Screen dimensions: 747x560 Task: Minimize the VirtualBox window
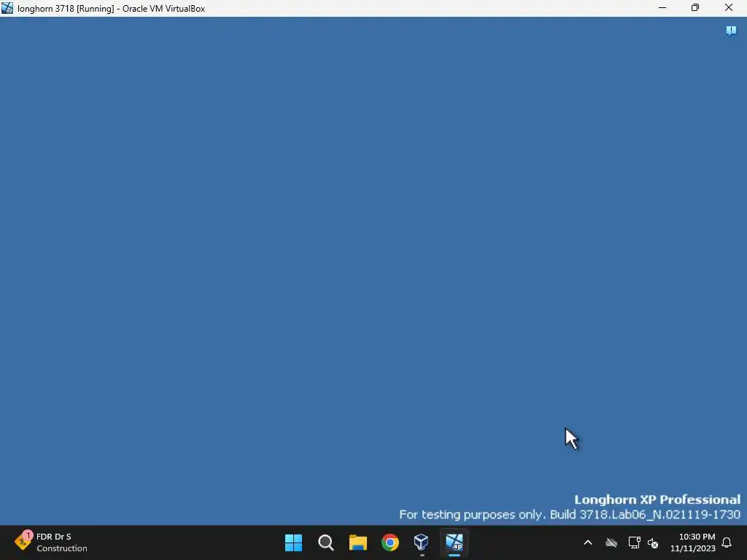point(662,8)
